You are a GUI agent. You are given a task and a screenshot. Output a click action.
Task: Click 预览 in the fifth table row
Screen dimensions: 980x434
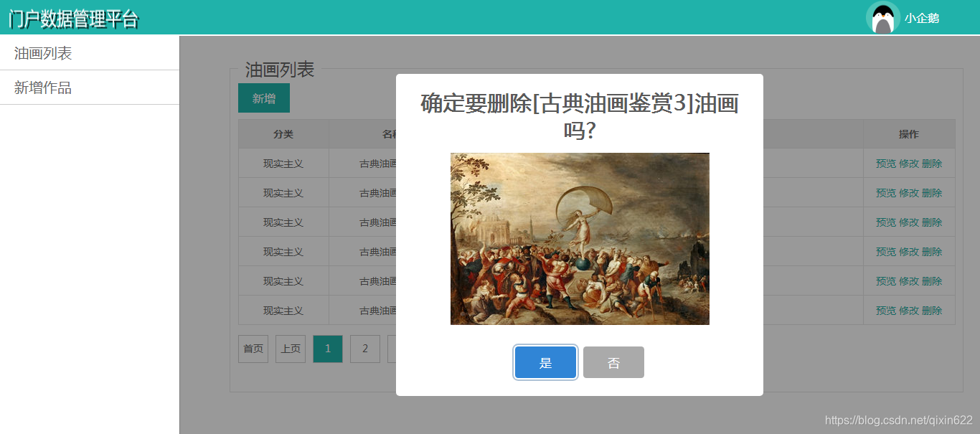[886, 281]
